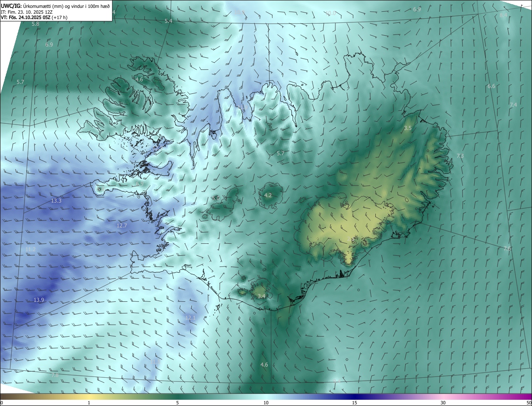Click the 5.4 value label
This screenshot has height=406, width=532.
[168, 21]
